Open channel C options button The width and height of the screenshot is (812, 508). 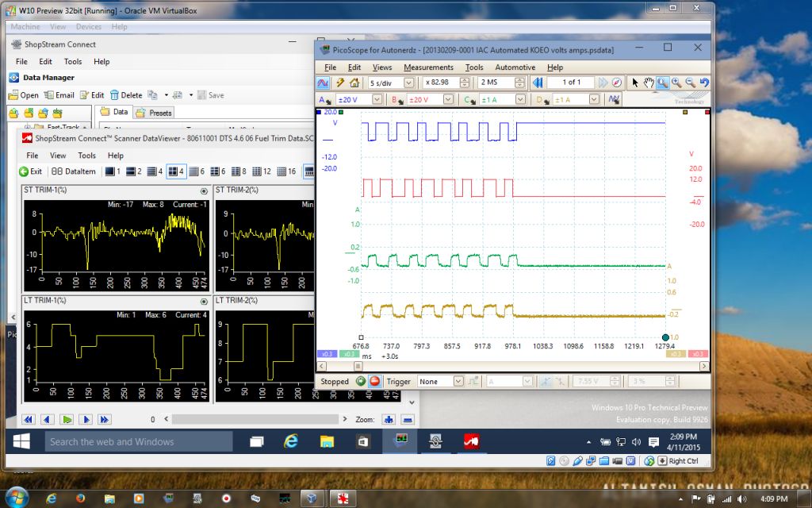click(469, 99)
